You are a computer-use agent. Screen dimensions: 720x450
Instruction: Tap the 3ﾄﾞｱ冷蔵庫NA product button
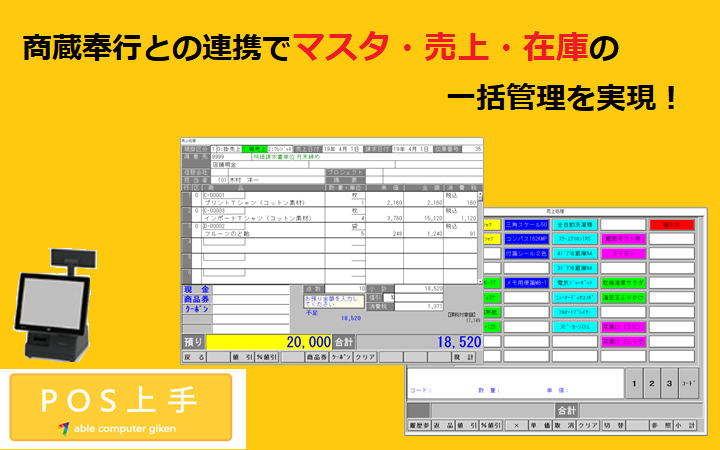point(575,268)
